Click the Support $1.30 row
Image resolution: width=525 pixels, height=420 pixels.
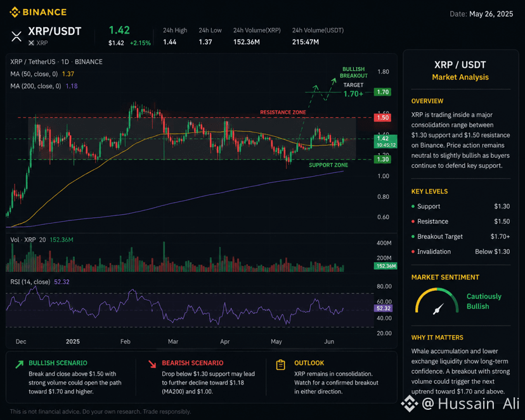click(461, 207)
